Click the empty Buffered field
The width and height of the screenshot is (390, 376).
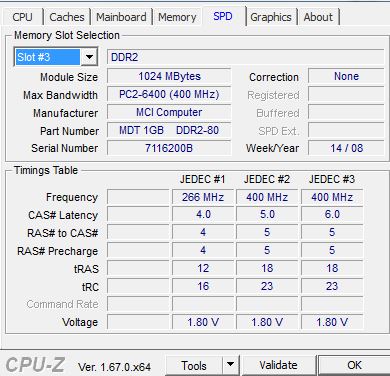pyautogui.click(x=346, y=112)
